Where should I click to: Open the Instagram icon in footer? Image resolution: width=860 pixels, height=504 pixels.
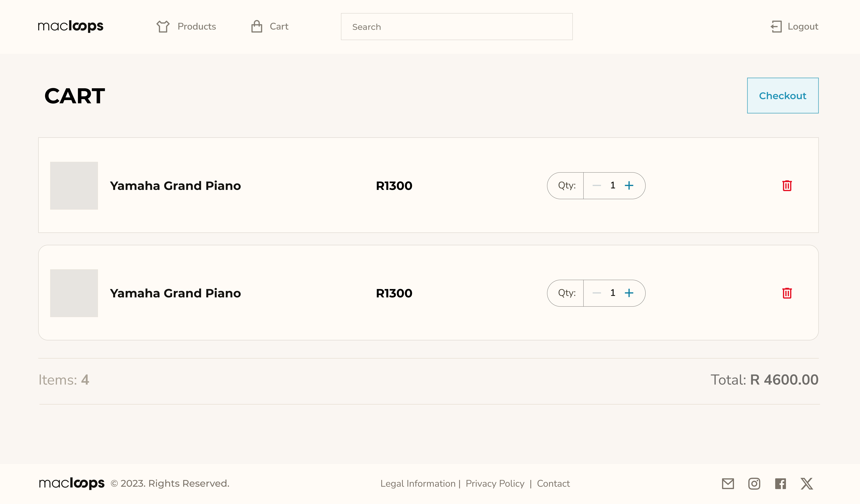(754, 484)
